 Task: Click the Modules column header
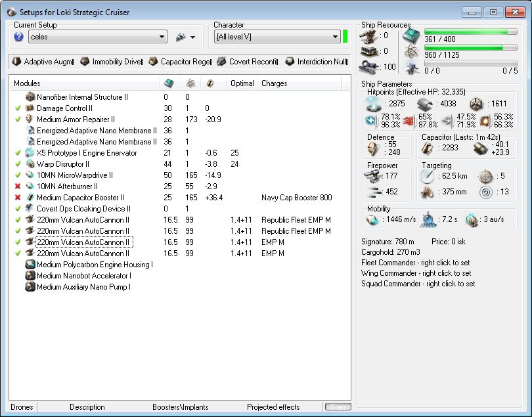coord(27,83)
